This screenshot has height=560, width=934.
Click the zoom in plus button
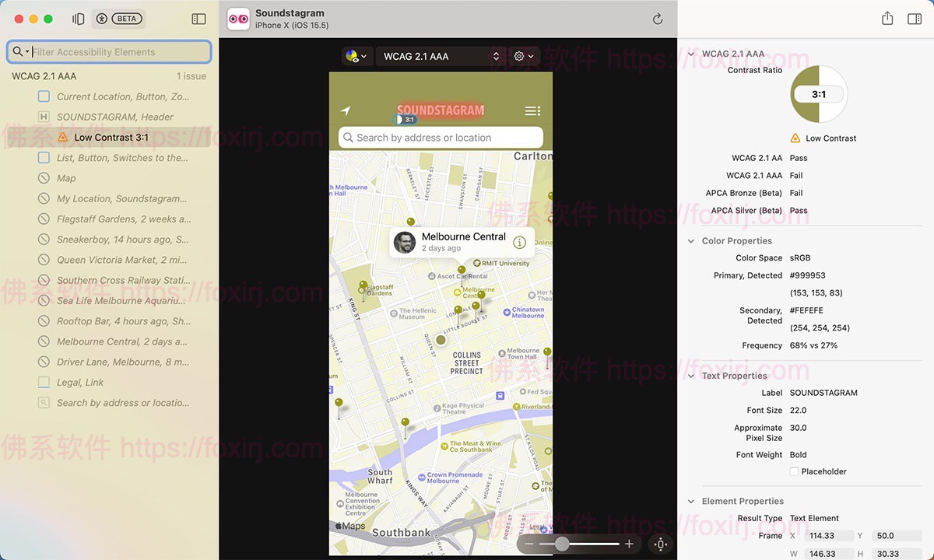coord(630,544)
